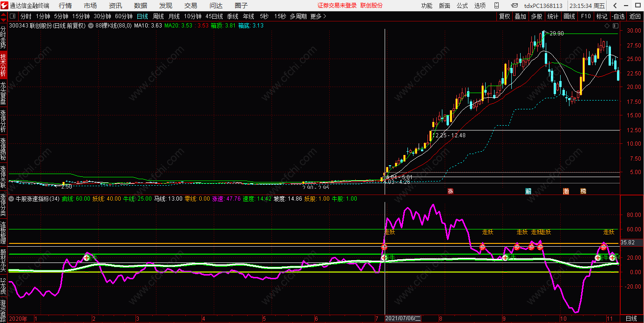The width and height of the screenshot is (644, 323).
Task: Open the 版面 menu
Action: point(445,6)
